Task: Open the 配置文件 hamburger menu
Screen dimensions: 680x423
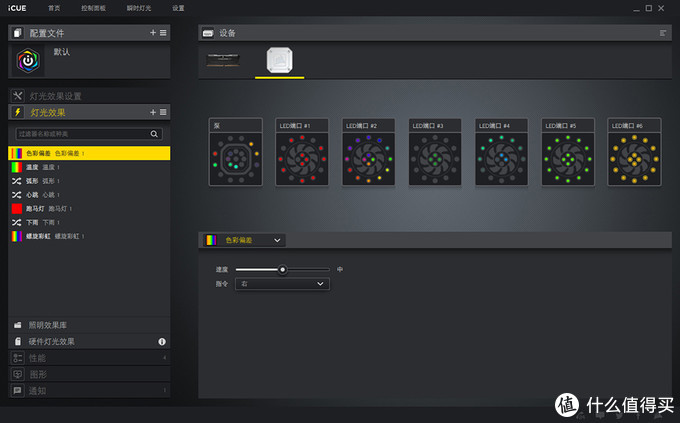Action: (163, 33)
